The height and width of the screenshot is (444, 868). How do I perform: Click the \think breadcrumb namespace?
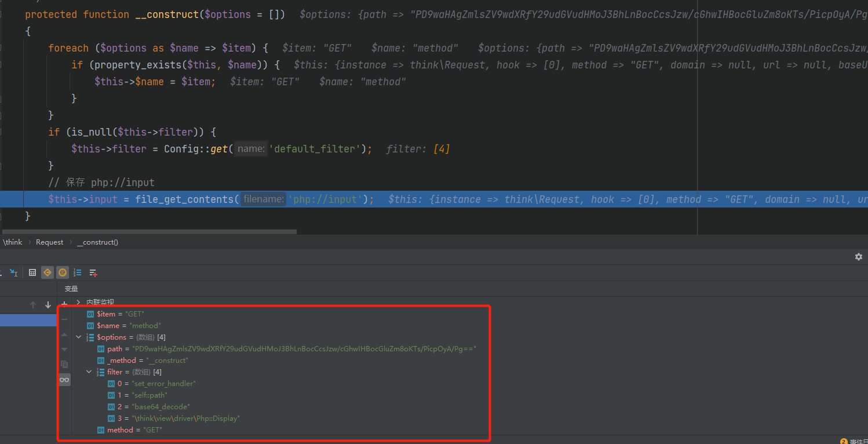(x=13, y=242)
